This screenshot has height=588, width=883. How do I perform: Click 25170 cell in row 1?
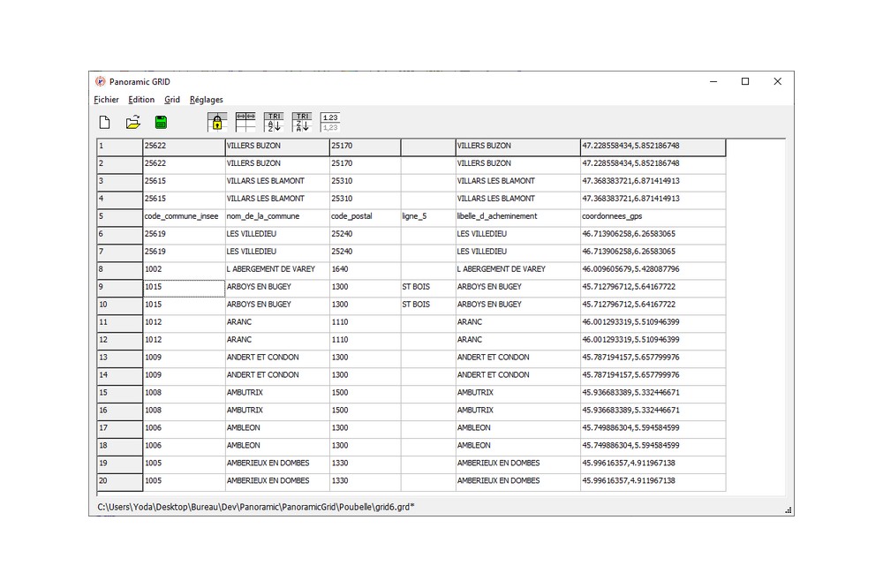(366, 147)
